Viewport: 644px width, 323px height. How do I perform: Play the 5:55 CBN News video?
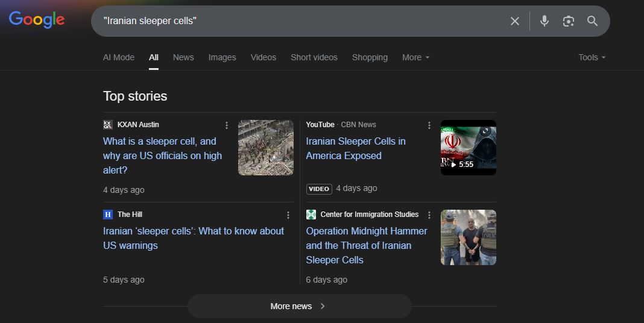[x=468, y=148]
